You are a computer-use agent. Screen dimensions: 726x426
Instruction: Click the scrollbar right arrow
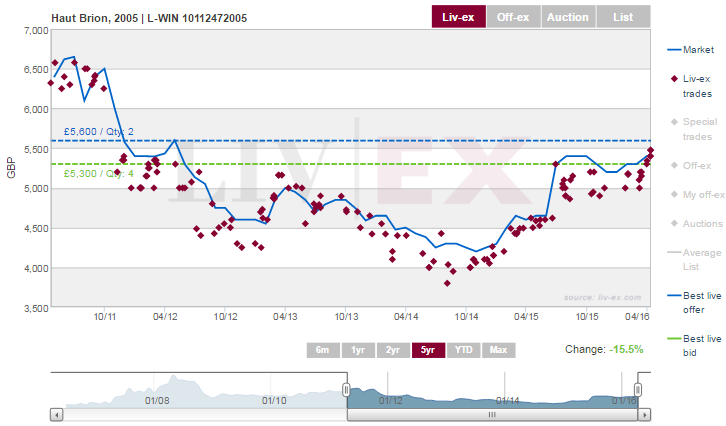[x=644, y=414]
